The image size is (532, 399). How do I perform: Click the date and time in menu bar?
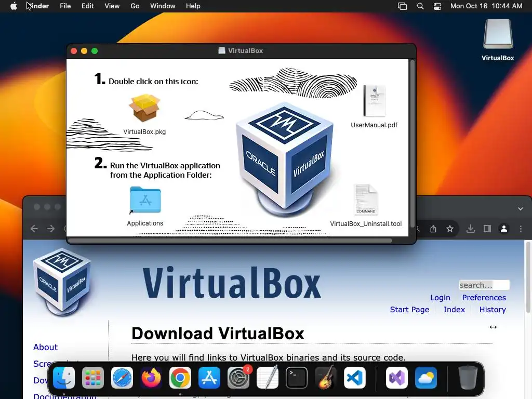tap(486, 6)
